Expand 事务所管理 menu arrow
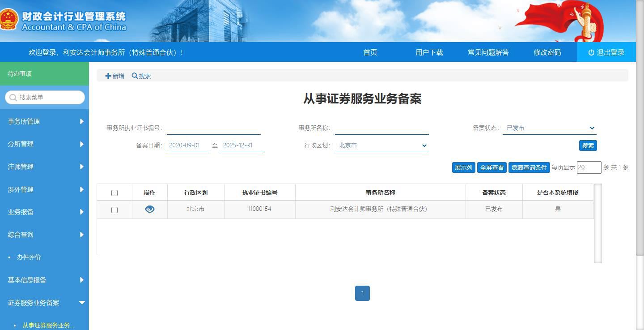Screen dimensions: 644x330 [x=81, y=121]
